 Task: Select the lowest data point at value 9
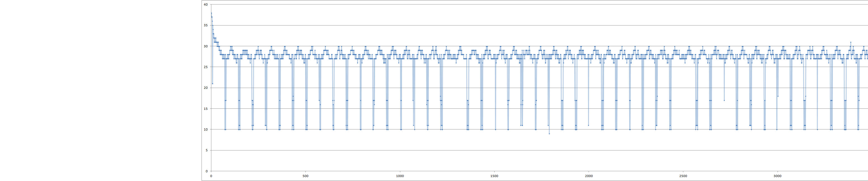pos(549,134)
